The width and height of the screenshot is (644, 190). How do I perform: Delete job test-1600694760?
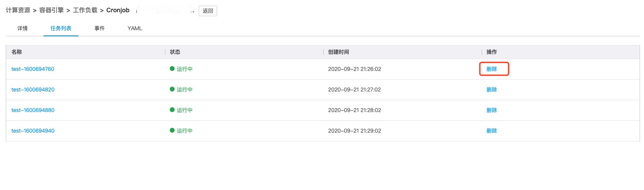(492, 69)
